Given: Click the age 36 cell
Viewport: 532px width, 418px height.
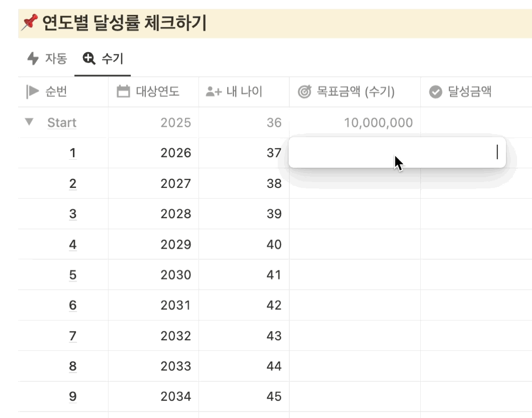Looking at the screenshot, I should tap(244, 122).
